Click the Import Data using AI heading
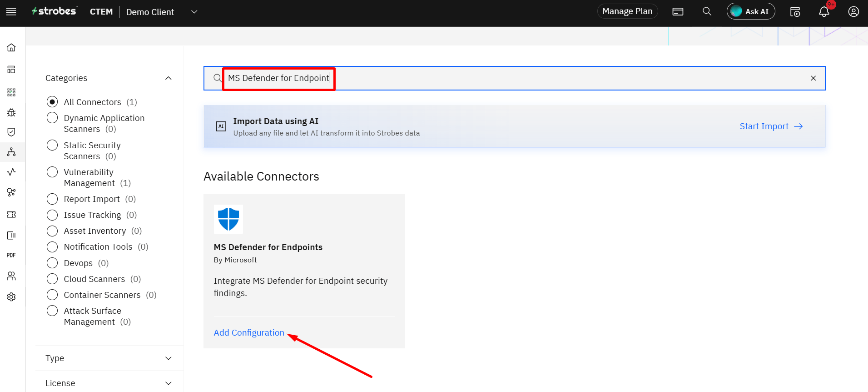The image size is (868, 392). tap(276, 121)
